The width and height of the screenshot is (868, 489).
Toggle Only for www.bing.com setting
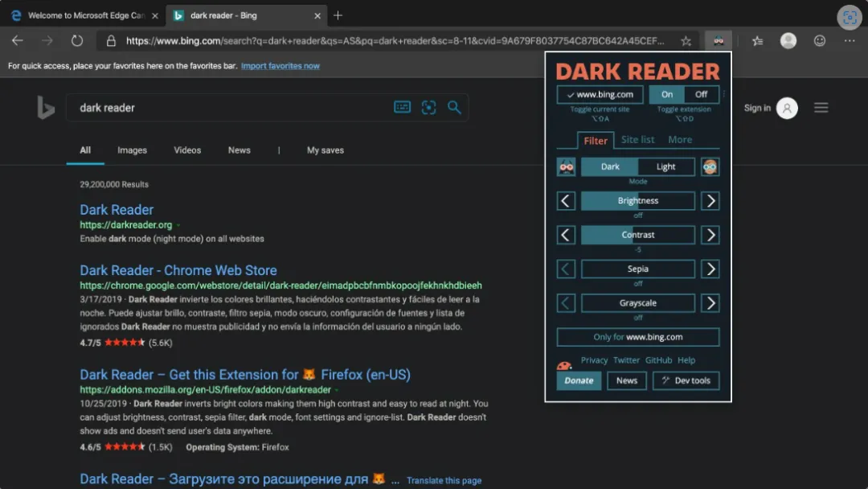(637, 337)
